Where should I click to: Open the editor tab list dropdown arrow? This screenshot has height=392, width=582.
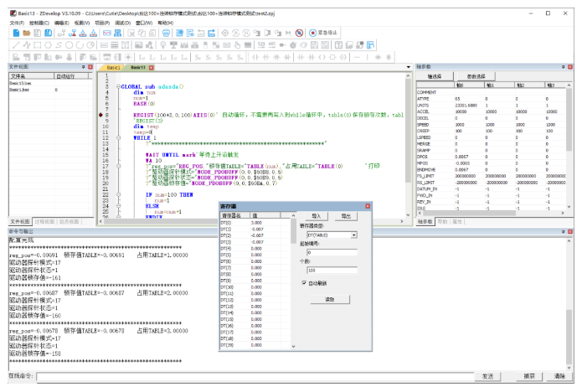[x=409, y=67]
